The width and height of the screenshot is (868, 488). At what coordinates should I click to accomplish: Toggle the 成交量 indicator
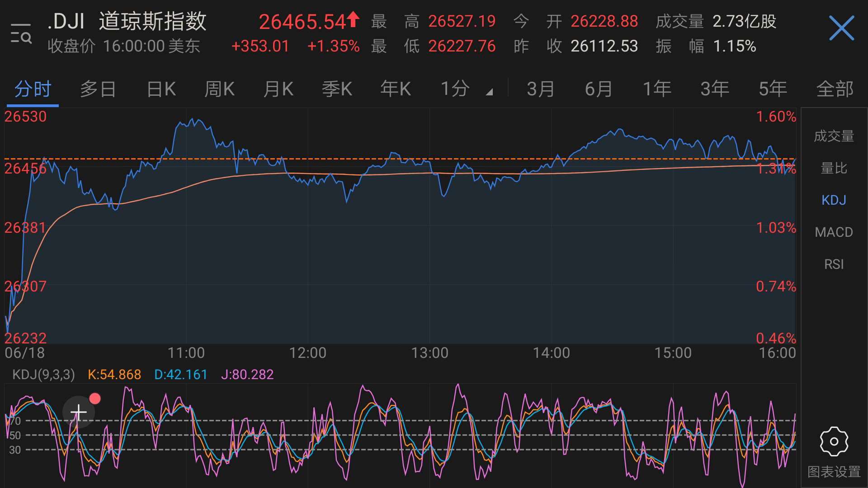pyautogui.click(x=834, y=136)
